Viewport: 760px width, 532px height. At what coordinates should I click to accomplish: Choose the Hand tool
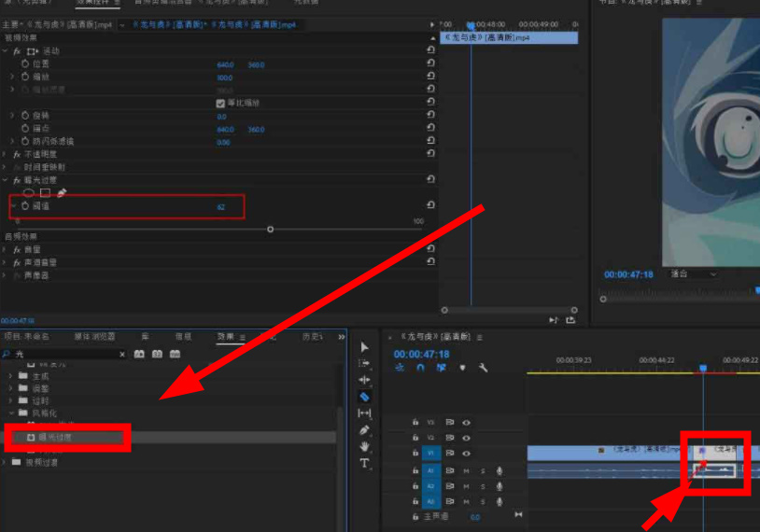pos(364,446)
